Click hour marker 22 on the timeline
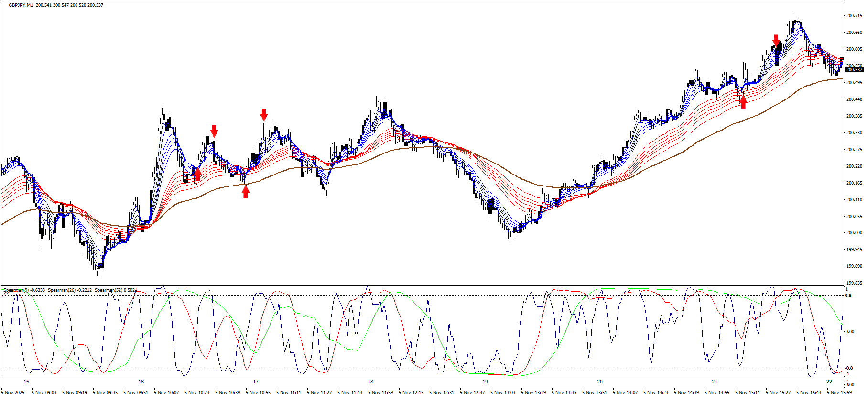868x405 pixels. (x=829, y=382)
